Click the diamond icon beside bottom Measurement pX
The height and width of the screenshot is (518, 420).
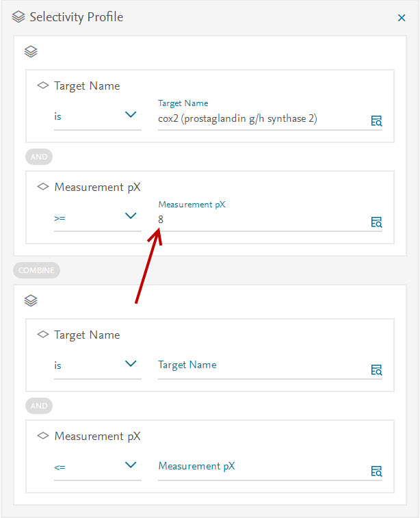point(43,436)
